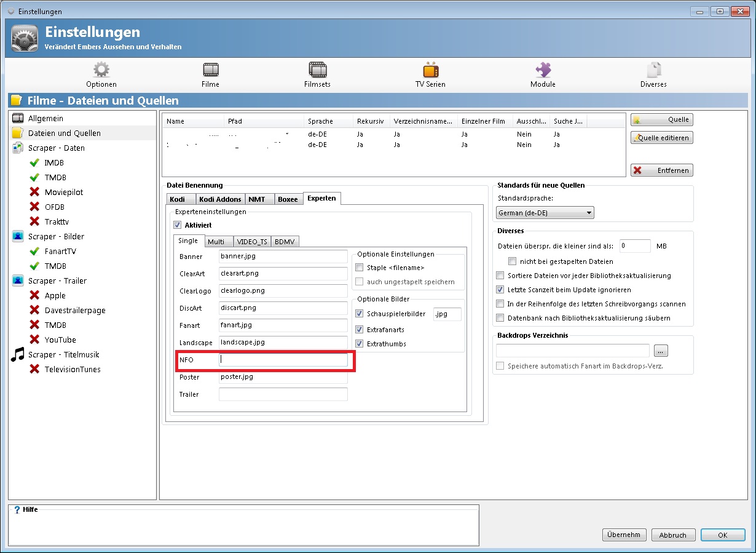The width and height of the screenshot is (756, 553).
Task: Open the TelevisionTunes theme scraper
Action: 73,369
